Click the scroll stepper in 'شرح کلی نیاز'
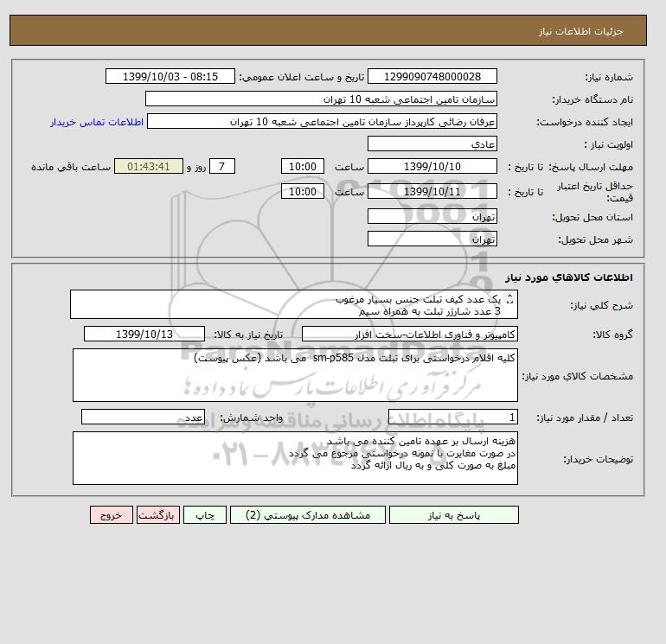Screen dimensions: 666x644 point(510,299)
